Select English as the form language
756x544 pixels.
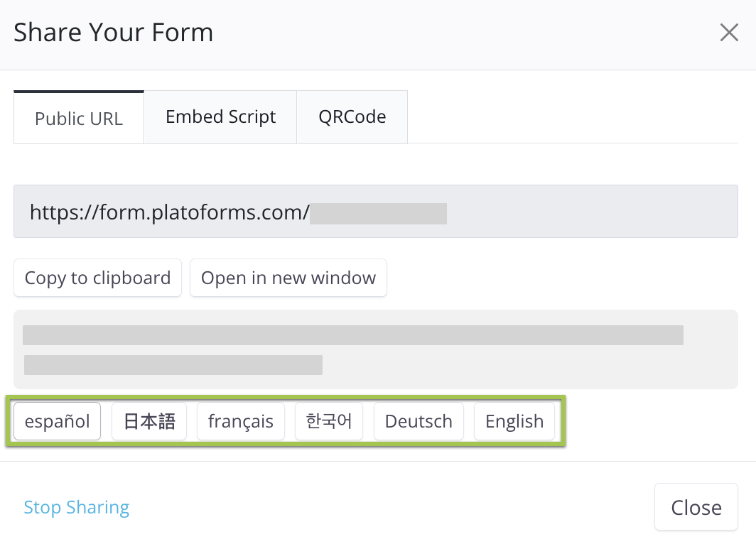tap(514, 421)
